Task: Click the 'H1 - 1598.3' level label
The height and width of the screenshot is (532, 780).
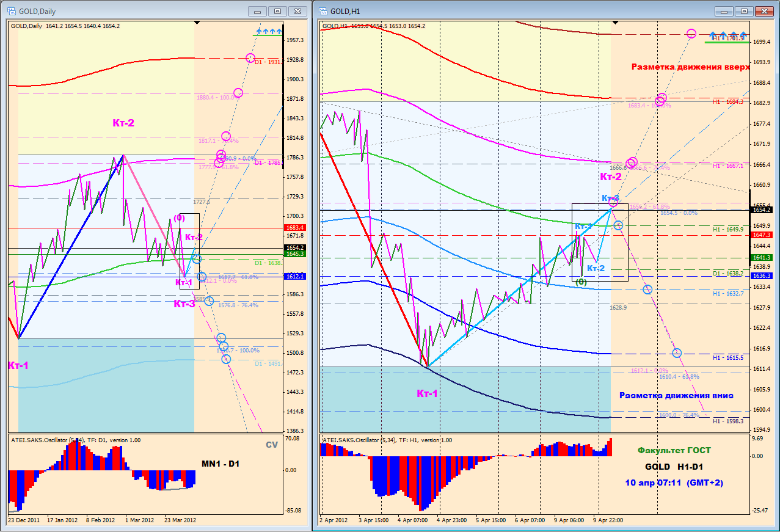Action: pyautogui.click(x=727, y=421)
